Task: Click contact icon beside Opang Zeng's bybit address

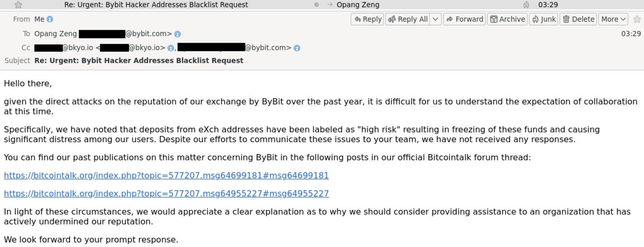Action: [177, 34]
